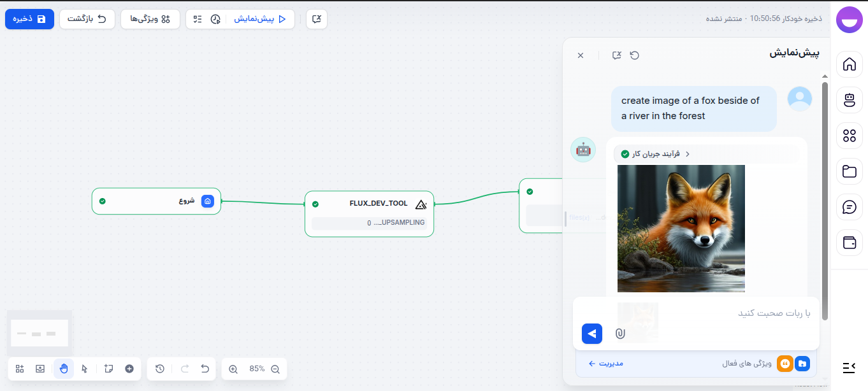The image size is (868, 391).
Task: Expand the sidebar menu at bottom right
Action: [x=849, y=367]
